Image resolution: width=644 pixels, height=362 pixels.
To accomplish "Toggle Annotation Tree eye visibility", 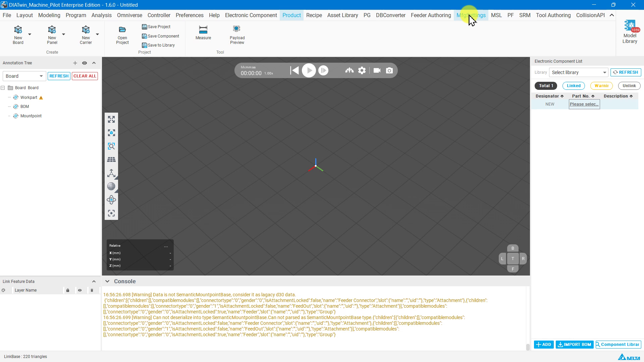I will [85, 63].
